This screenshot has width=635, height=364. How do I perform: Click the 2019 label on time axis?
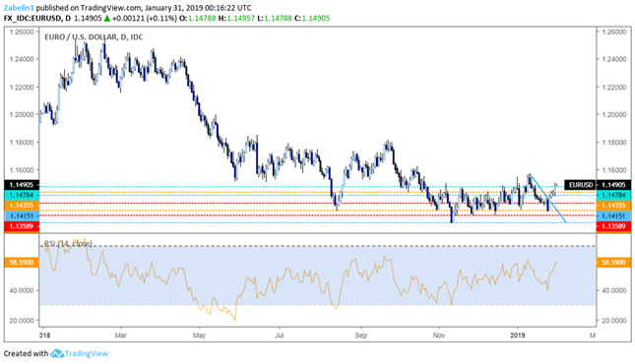pos(518,335)
